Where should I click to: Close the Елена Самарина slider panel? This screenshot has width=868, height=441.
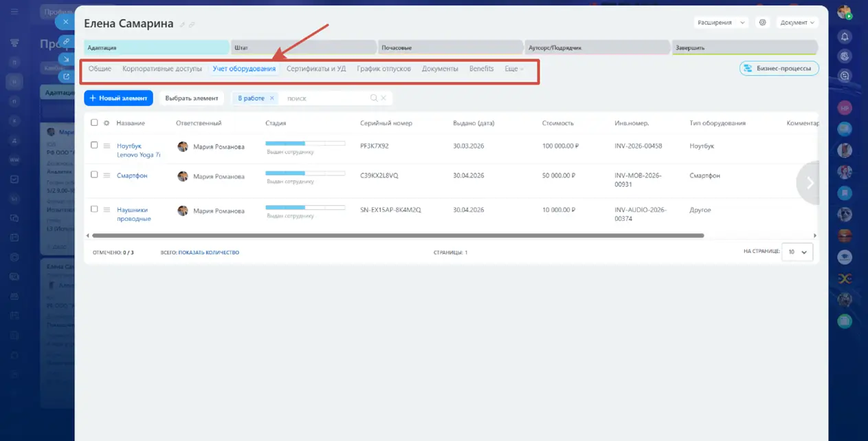point(66,22)
